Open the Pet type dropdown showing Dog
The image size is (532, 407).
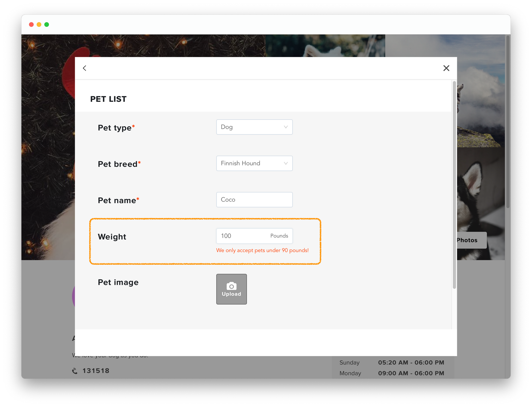(x=254, y=127)
